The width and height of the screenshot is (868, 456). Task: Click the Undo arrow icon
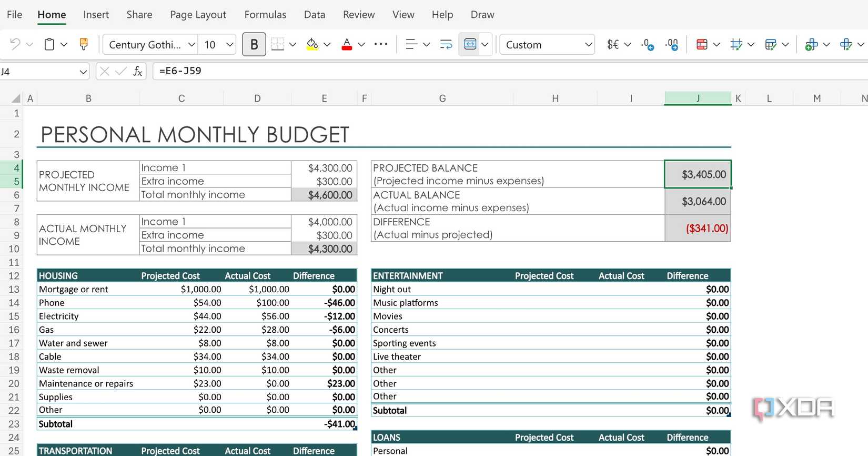point(15,45)
